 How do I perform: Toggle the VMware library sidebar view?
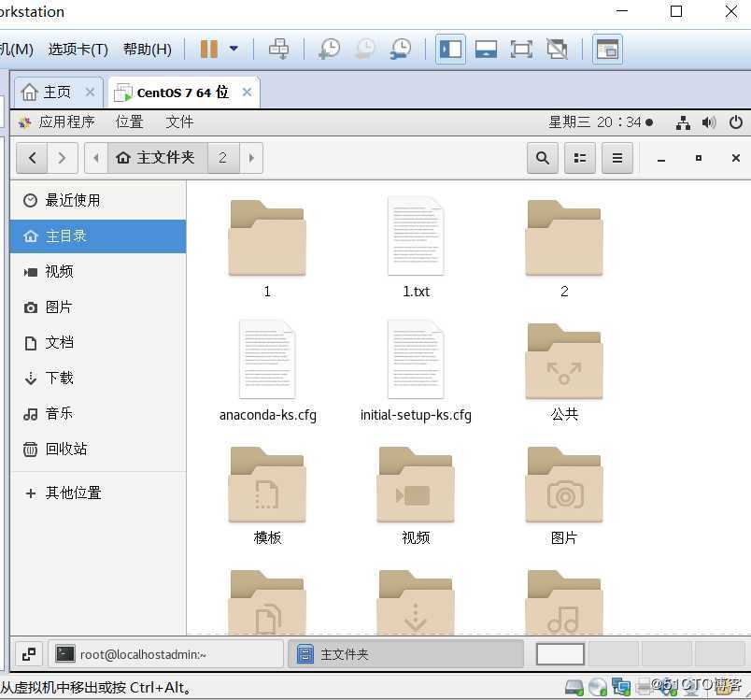click(450, 49)
